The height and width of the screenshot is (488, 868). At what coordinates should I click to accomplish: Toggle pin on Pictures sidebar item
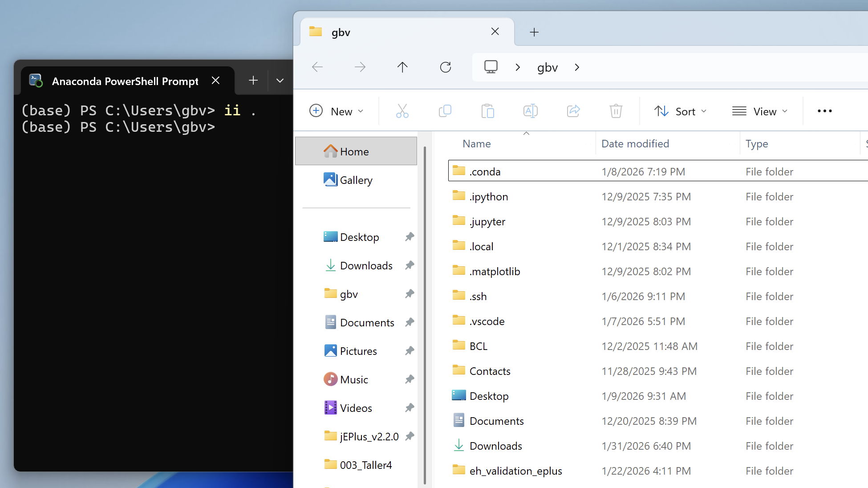point(410,351)
